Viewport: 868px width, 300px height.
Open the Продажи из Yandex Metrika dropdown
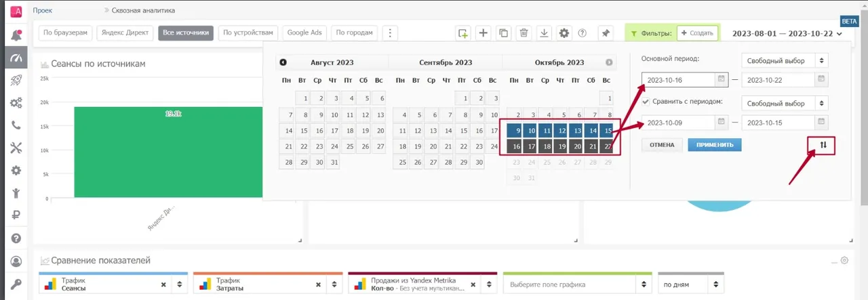pyautogui.click(x=489, y=284)
